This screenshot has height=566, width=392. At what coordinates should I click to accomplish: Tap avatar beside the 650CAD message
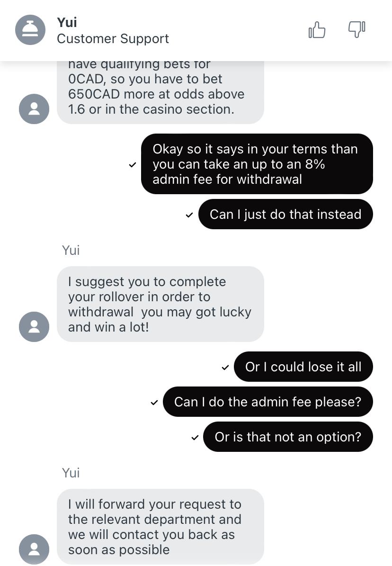point(34,109)
